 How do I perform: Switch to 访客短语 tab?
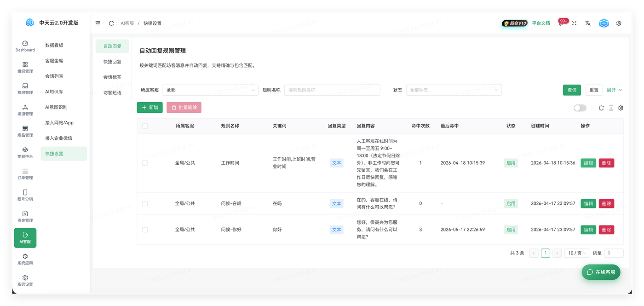point(112,92)
